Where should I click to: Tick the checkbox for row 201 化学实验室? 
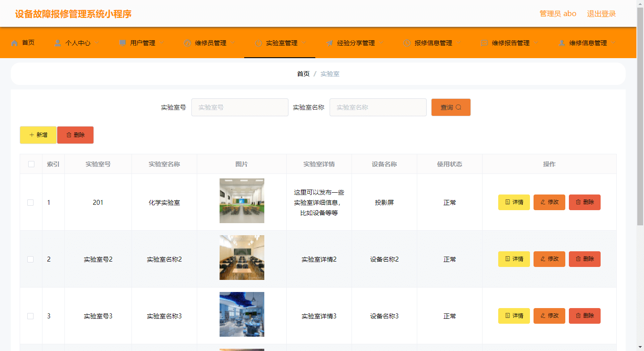point(30,202)
